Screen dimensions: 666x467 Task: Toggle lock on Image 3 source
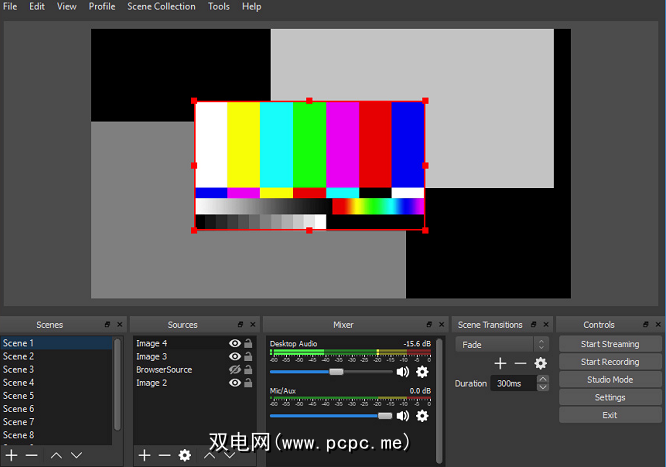coord(248,357)
